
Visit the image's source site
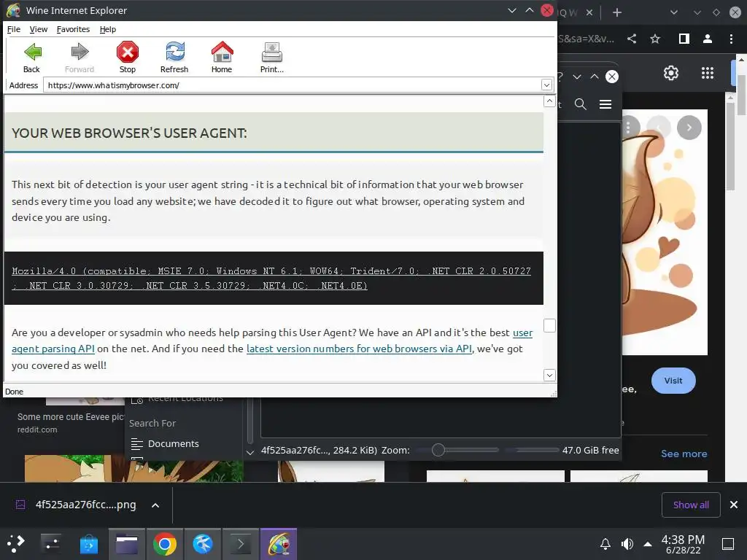tap(673, 381)
